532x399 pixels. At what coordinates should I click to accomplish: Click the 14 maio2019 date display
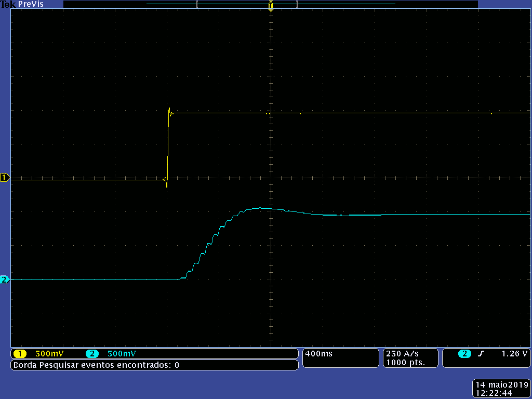click(500, 384)
